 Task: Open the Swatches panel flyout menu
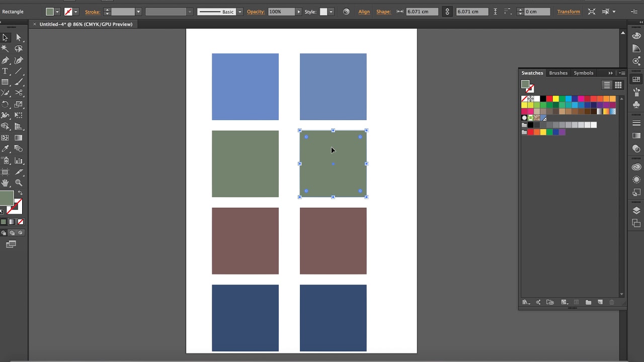pos(622,73)
